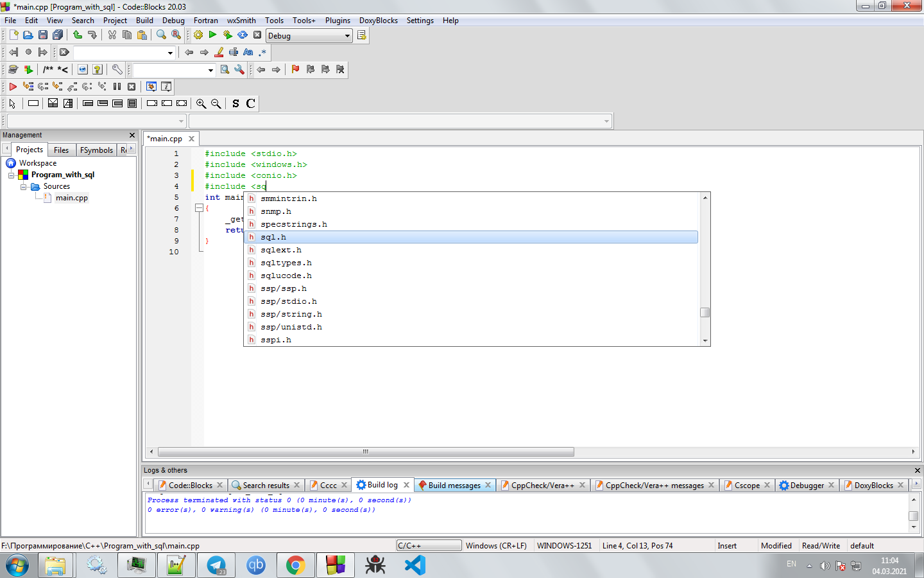Image resolution: width=924 pixels, height=578 pixels.
Task: Open the Build menu
Action: (144, 21)
